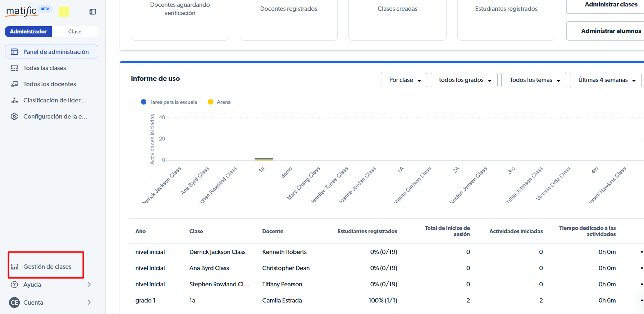
Task: Open Configuración de la escuela gear icon
Action: point(14,116)
